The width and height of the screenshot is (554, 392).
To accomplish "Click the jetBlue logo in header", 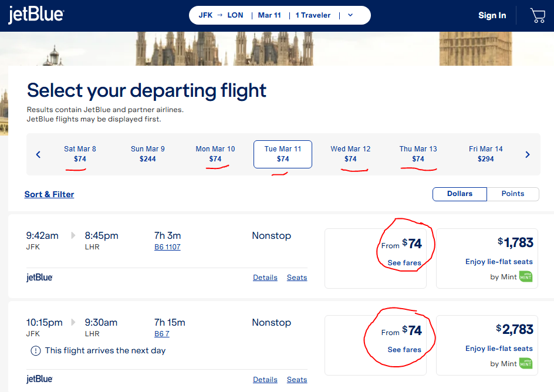I will (36, 15).
